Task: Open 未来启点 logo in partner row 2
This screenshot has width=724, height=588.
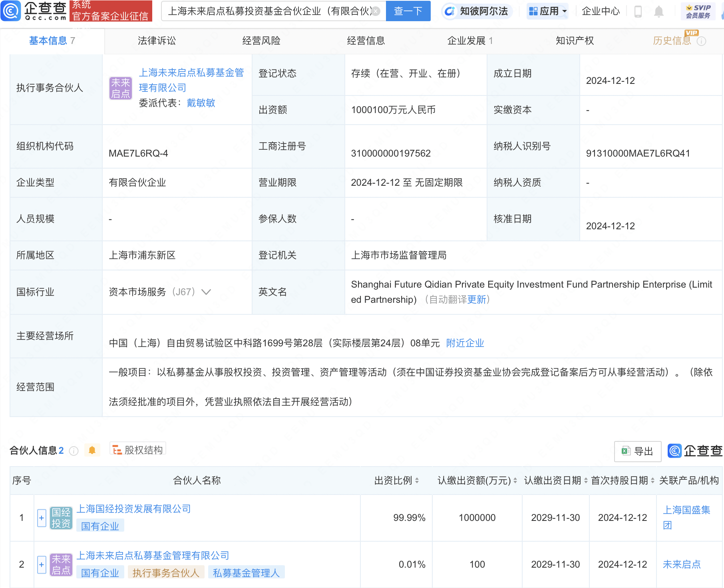Action: (x=61, y=564)
